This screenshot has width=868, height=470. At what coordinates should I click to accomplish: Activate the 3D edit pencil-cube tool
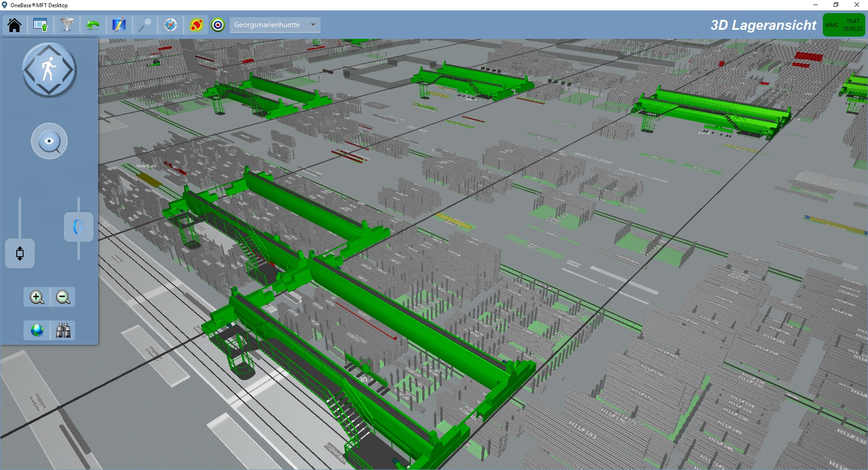coord(119,25)
